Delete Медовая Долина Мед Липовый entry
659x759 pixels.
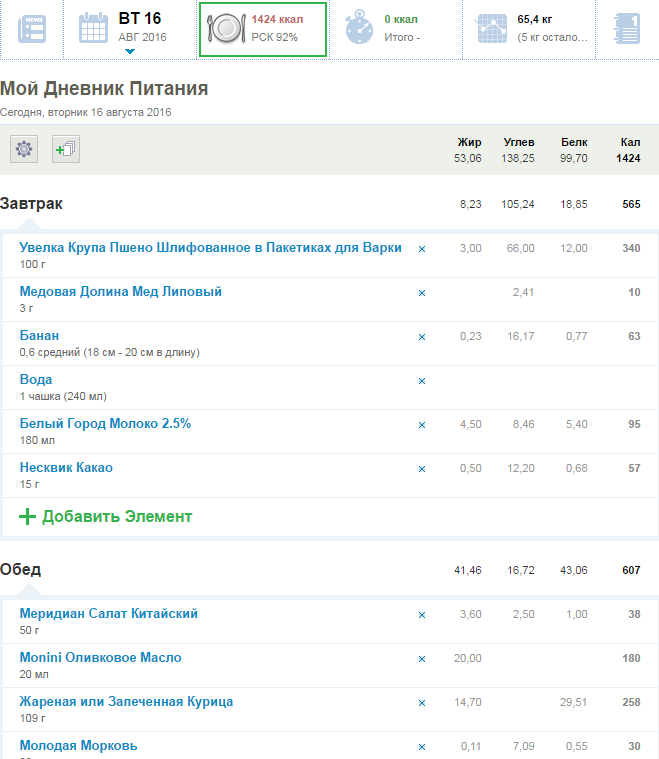tap(421, 293)
